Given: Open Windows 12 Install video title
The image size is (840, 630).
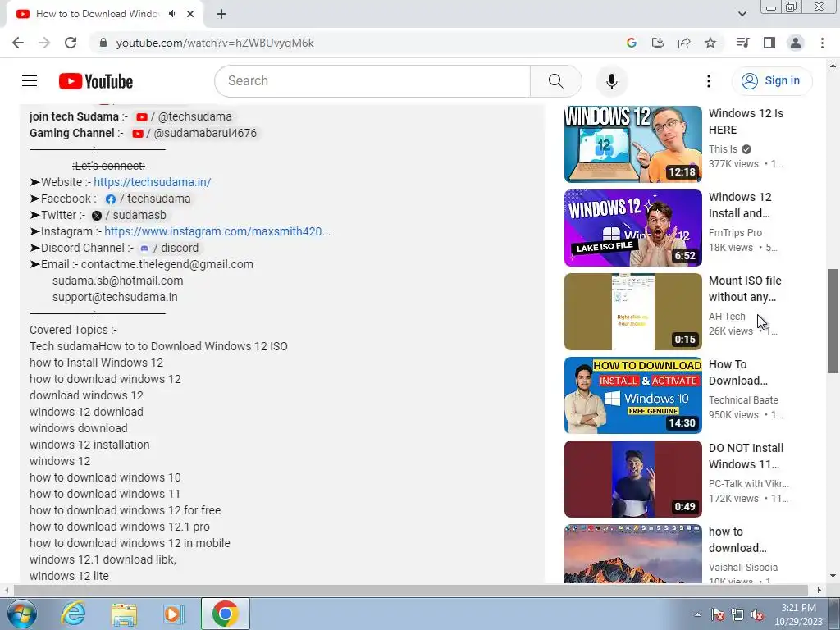Looking at the screenshot, I should point(740,205).
